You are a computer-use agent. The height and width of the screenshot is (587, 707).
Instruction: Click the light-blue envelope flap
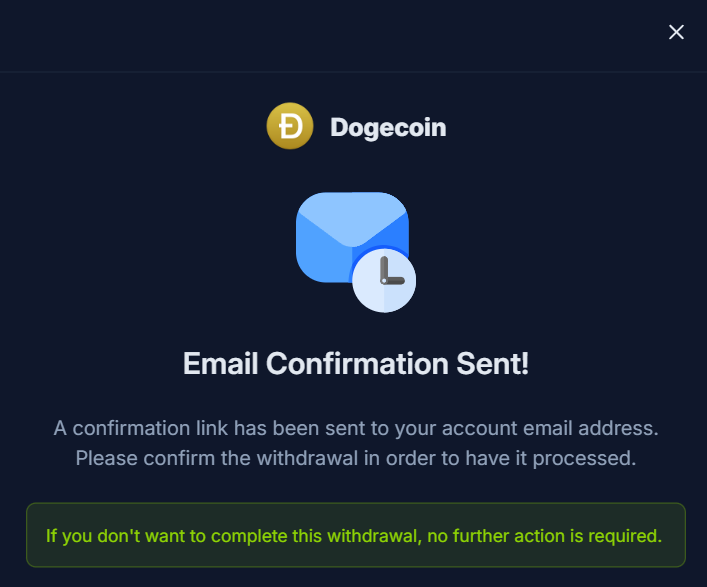352,220
